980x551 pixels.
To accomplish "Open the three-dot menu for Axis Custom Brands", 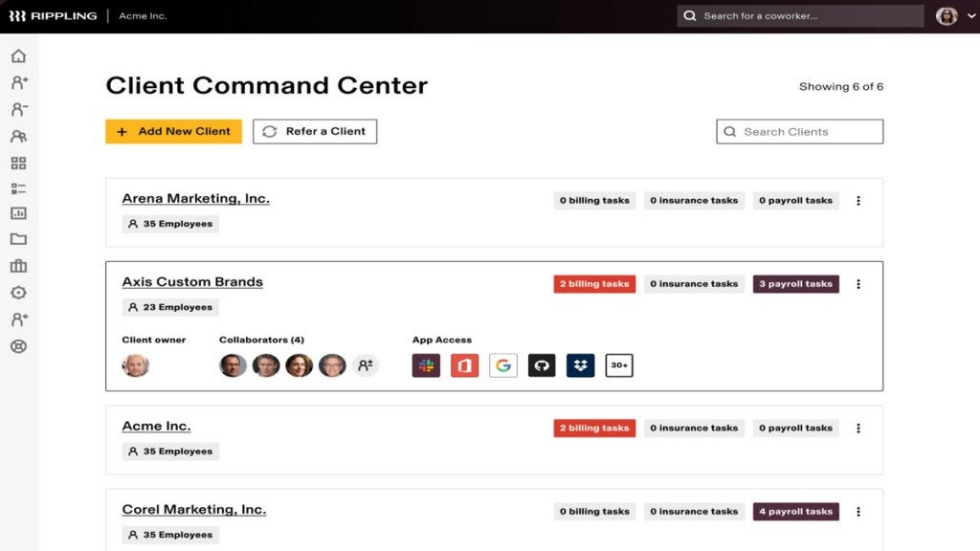I will coord(858,284).
